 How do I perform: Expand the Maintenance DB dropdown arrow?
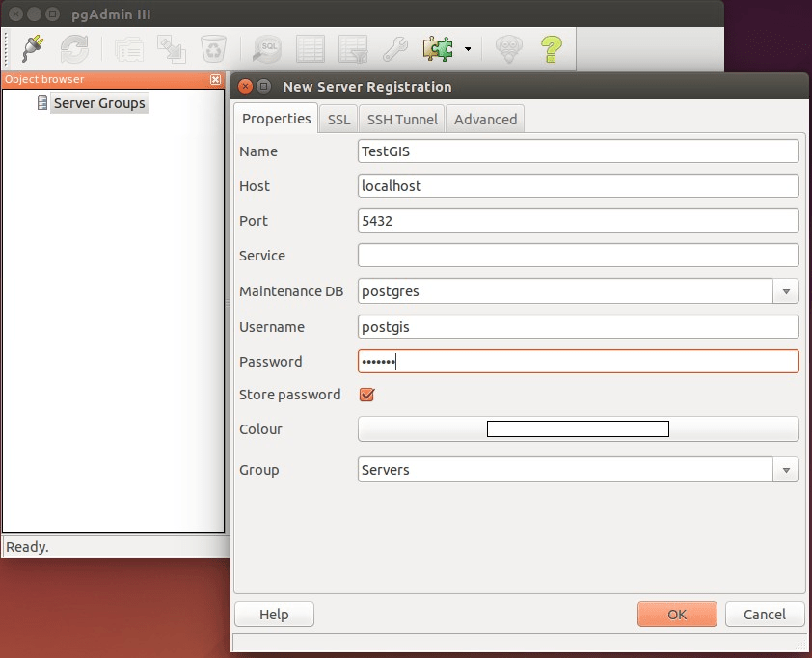[786, 291]
